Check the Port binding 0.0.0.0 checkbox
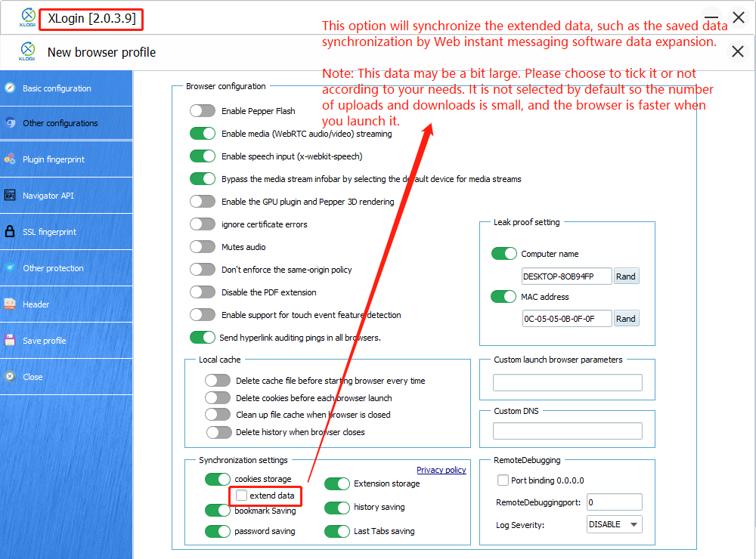The image size is (756, 559). [503, 480]
